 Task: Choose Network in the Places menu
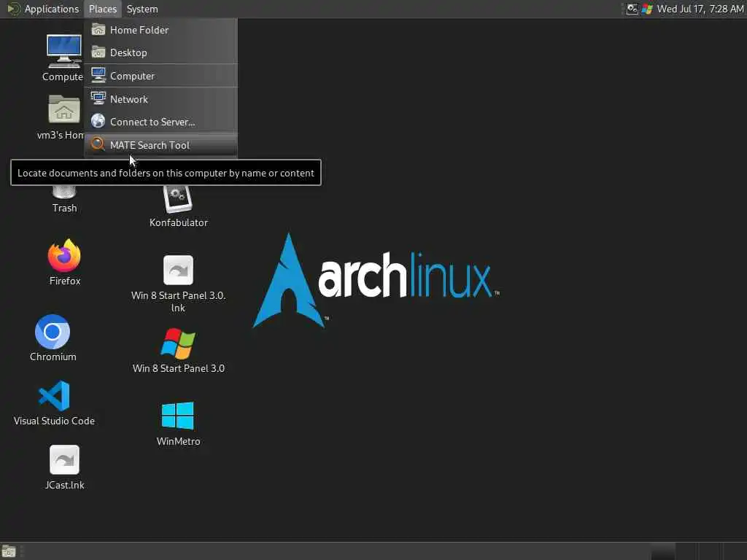(161, 99)
